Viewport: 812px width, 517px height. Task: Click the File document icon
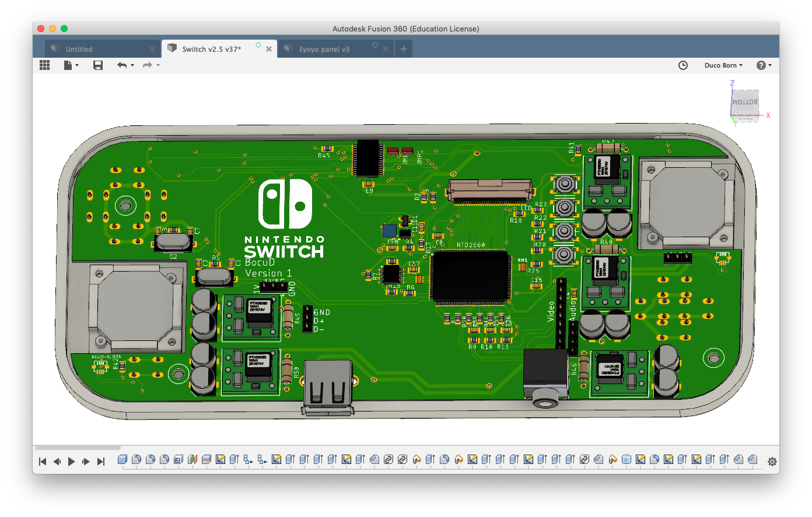pyautogui.click(x=68, y=65)
